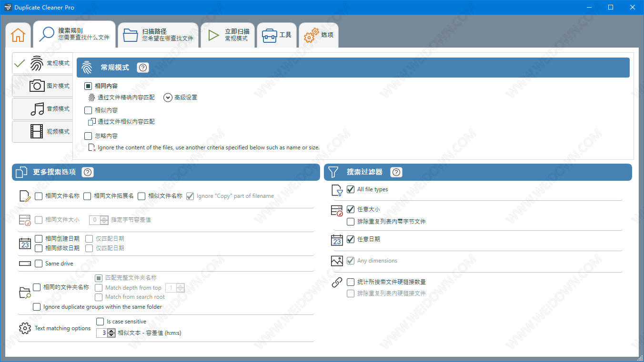The image size is (644, 362).
Task: Switch to 图片模式 camera mode
Action: click(x=43, y=86)
